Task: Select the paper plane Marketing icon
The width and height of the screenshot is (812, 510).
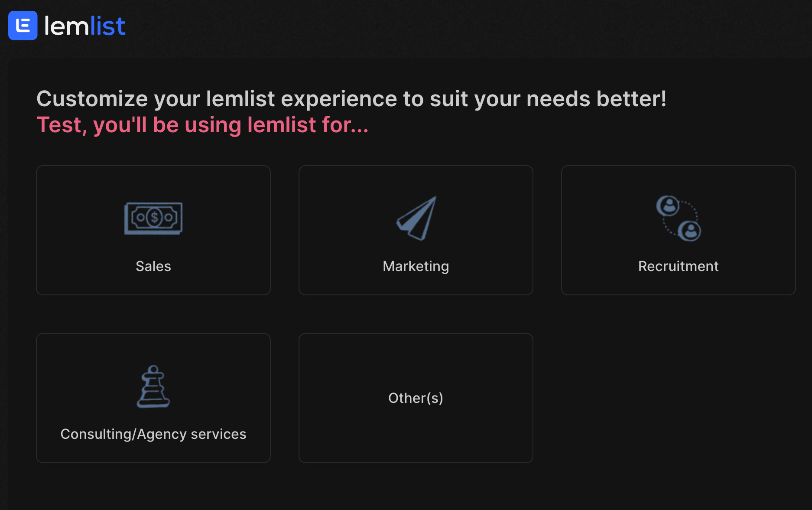Action: pos(416,218)
